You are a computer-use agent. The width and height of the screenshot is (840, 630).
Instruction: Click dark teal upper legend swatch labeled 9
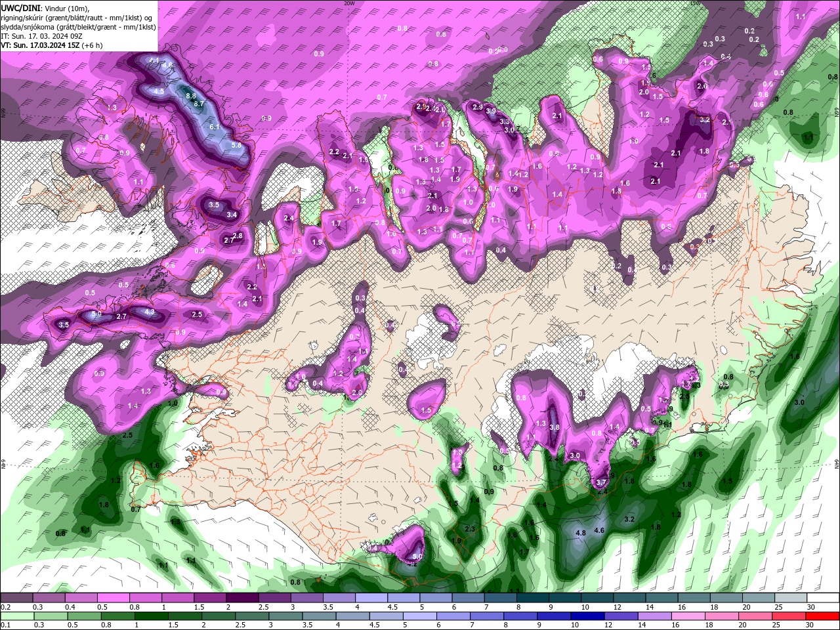pyautogui.click(x=565, y=598)
